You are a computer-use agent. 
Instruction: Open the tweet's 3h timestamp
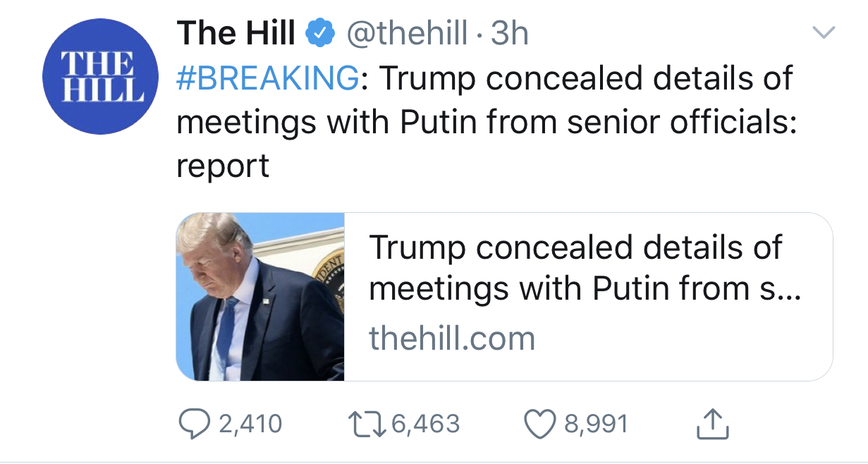pyautogui.click(x=509, y=32)
